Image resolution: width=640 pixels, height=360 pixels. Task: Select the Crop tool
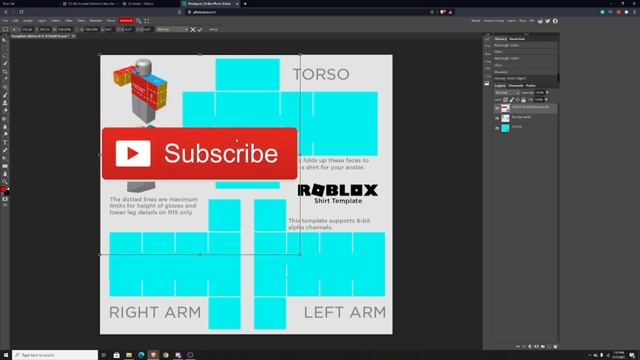click(5, 71)
